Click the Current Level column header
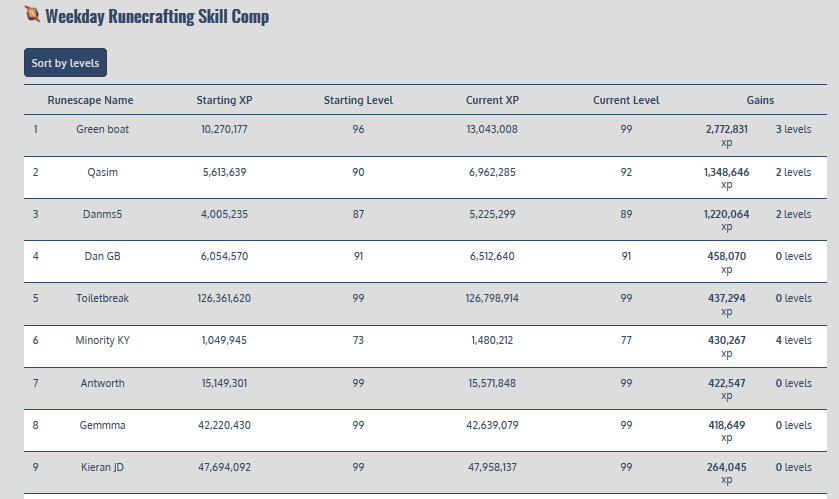The image size is (839, 499). (x=626, y=100)
